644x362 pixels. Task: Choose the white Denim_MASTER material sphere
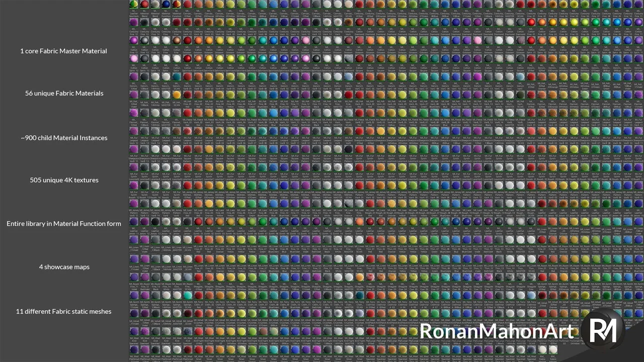[166, 76]
